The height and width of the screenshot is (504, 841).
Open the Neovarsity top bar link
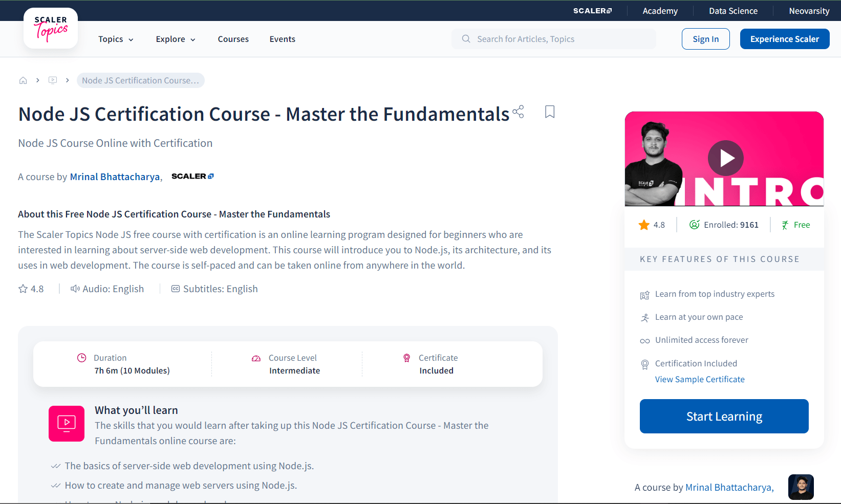click(809, 11)
